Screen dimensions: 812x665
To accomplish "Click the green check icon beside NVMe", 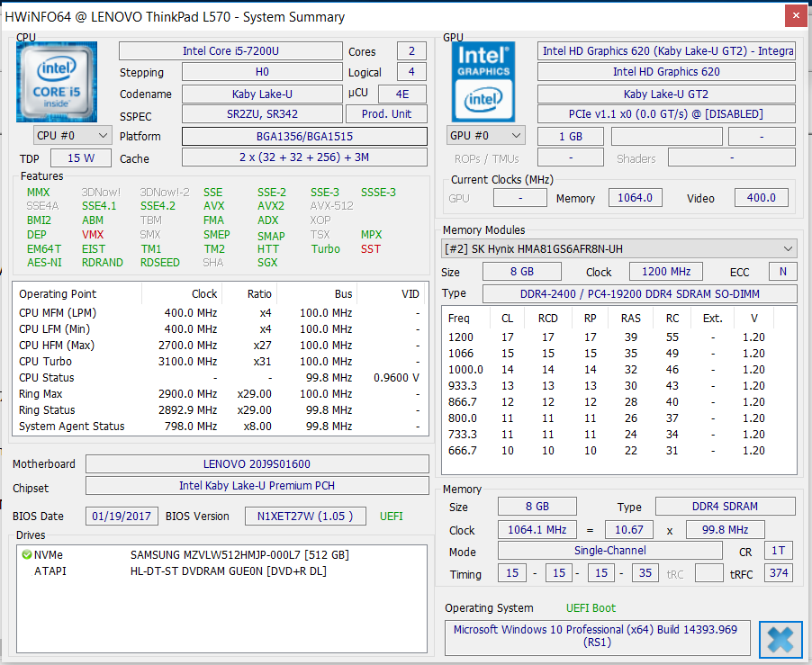I will [26, 555].
